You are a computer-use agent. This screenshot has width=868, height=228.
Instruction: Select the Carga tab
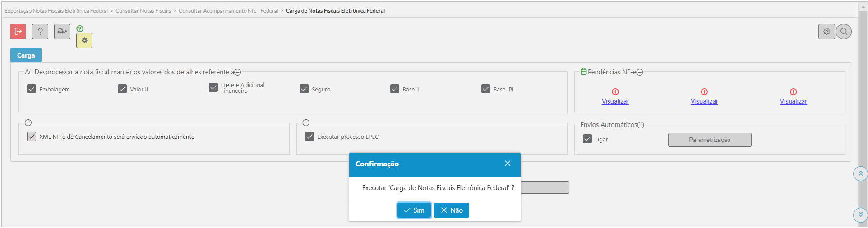26,55
